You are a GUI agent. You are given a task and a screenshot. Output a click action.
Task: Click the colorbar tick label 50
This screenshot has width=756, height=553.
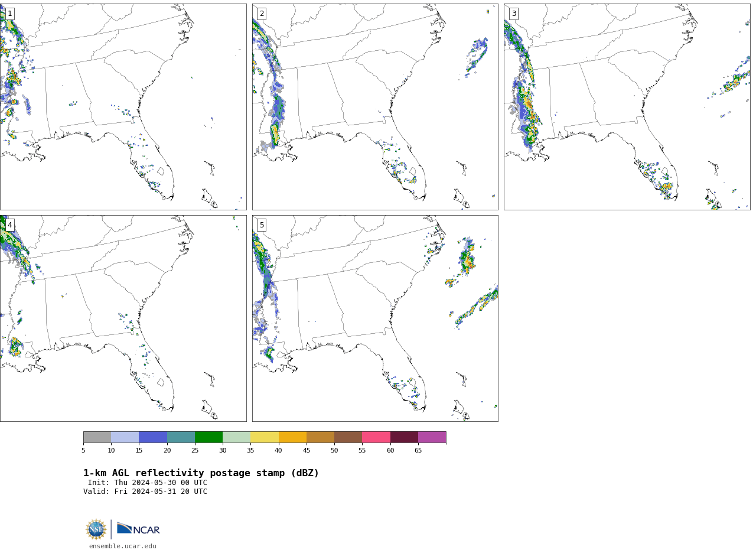pos(334,450)
